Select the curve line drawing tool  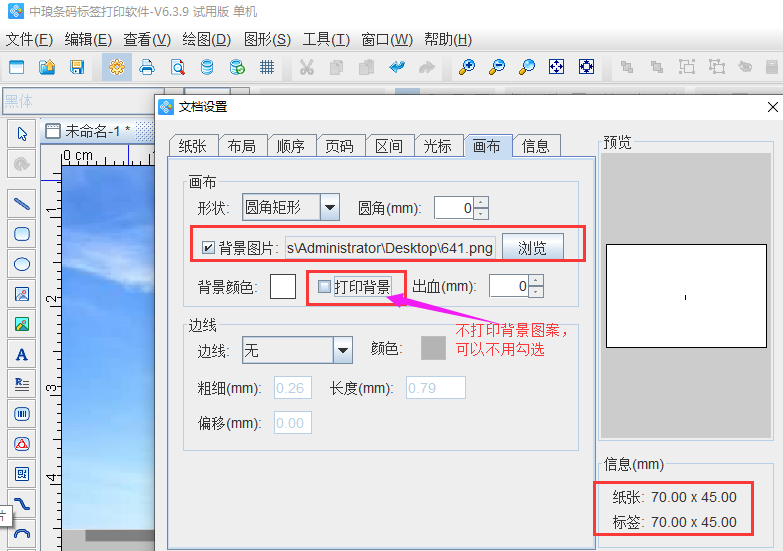pyautogui.click(x=21, y=504)
